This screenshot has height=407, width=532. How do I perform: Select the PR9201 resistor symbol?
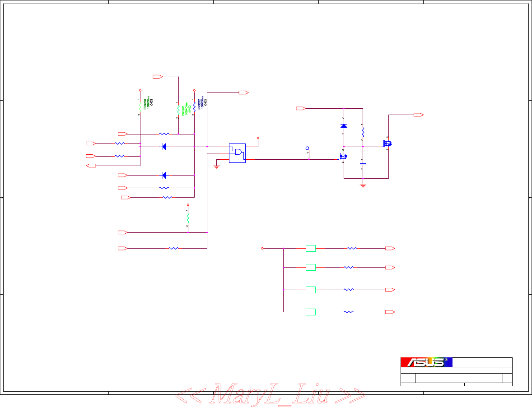tap(178, 110)
